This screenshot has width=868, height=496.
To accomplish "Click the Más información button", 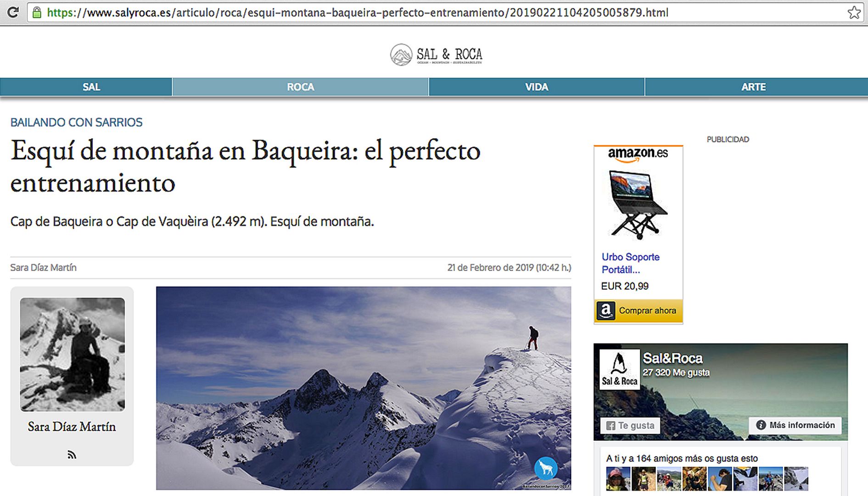I will (795, 425).
